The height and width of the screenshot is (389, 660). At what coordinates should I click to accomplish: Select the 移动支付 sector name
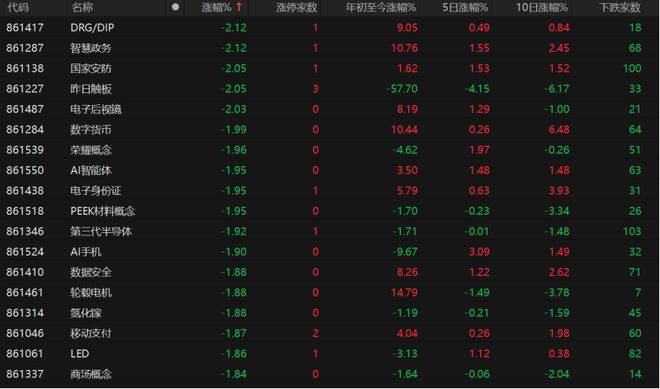(x=91, y=333)
